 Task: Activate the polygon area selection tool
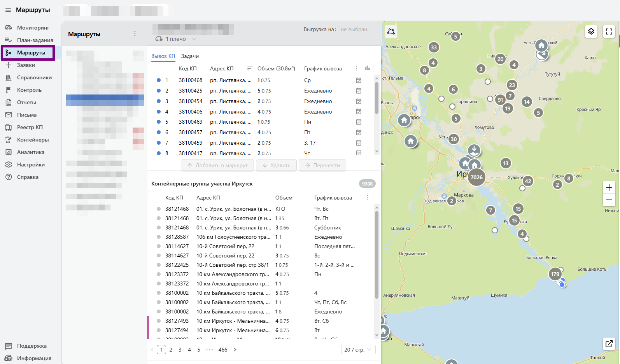coord(391,31)
